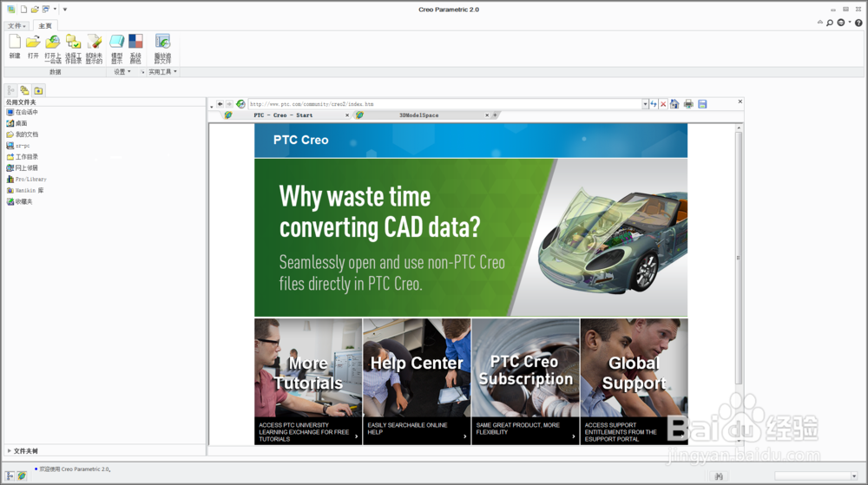Close the PTC - Creo - Start tab

(x=347, y=115)
